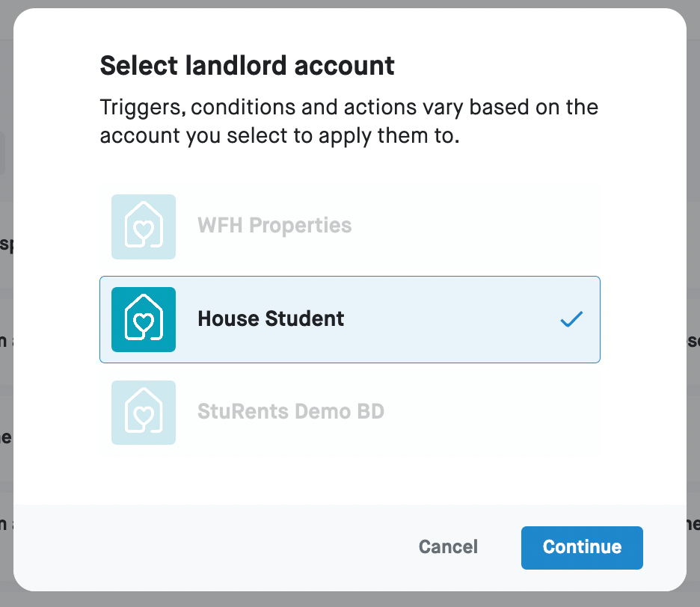Screen dimensions: 700x607
Task: Click the dimmed backdrop below the dialog
Action: tap(350, 600)
